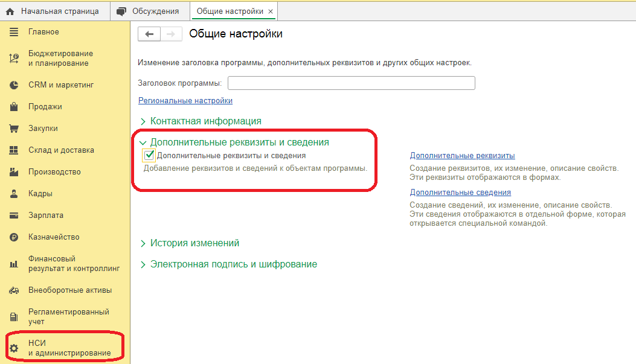This screenshot has width=636, height=364.
Task: Click the Бюджетирование и планирование chart icon
Action: (14, 59)
